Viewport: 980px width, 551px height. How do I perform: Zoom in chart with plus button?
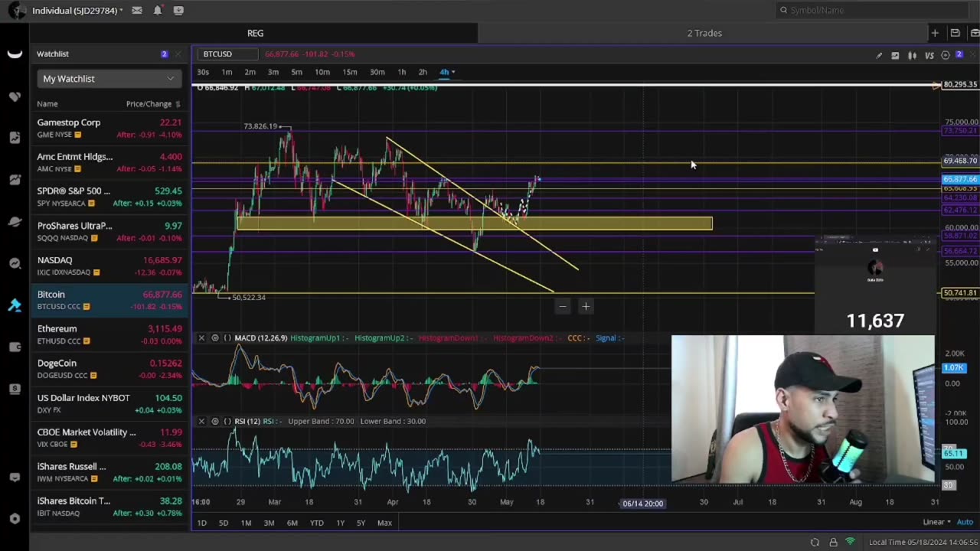[x=586, y=307]
